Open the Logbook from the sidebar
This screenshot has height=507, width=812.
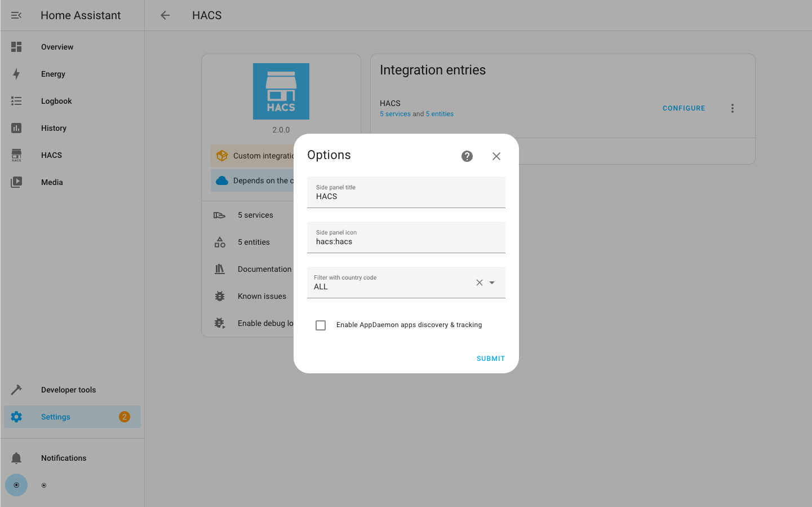click(56, 100)
